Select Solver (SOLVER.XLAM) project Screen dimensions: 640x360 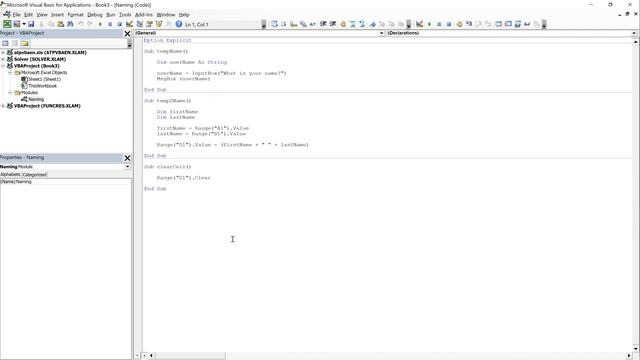[40, 59]
